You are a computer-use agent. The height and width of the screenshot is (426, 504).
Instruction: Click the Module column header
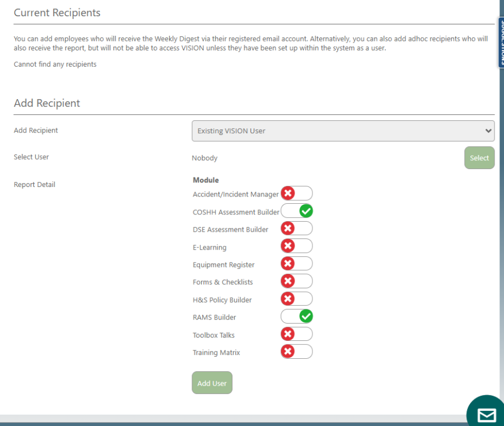point(206,180)
